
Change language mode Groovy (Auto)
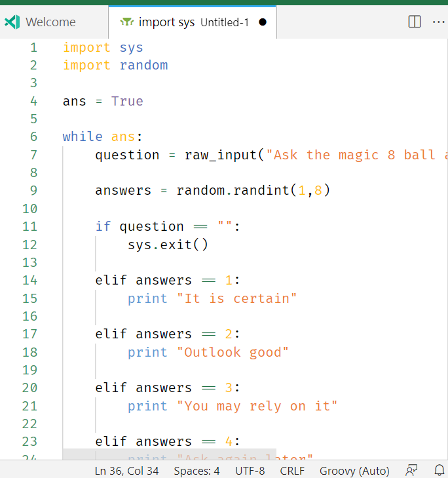(354, 471)
